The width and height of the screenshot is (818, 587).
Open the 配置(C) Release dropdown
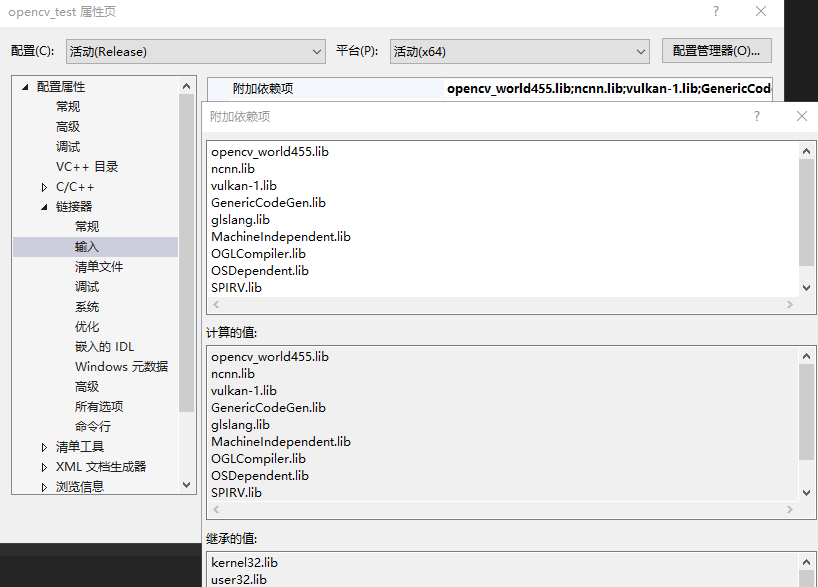click(196, 52)
